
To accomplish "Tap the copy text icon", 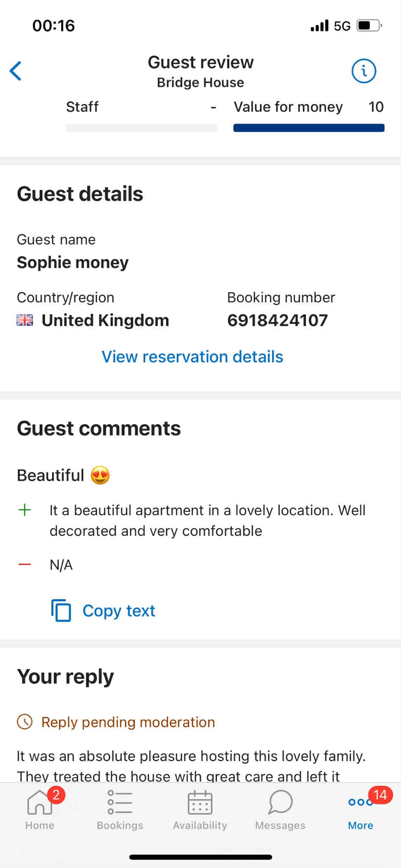I will (x=61, y=611).
